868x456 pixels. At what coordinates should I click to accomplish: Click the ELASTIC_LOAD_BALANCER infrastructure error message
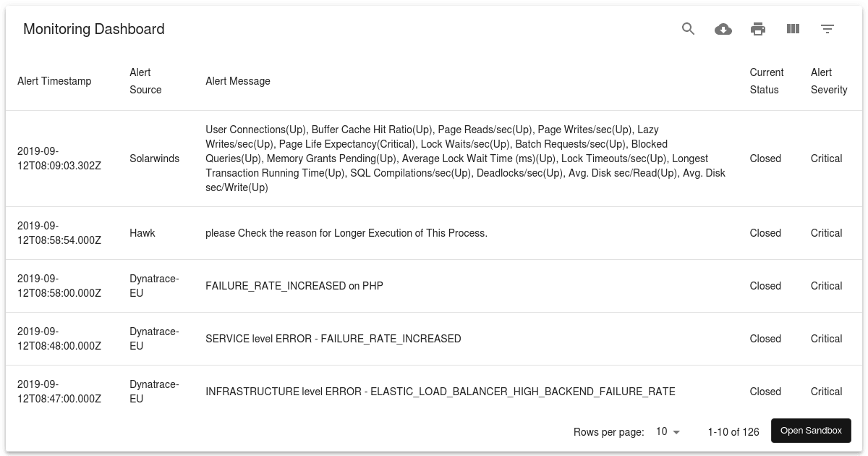[440, 392]
